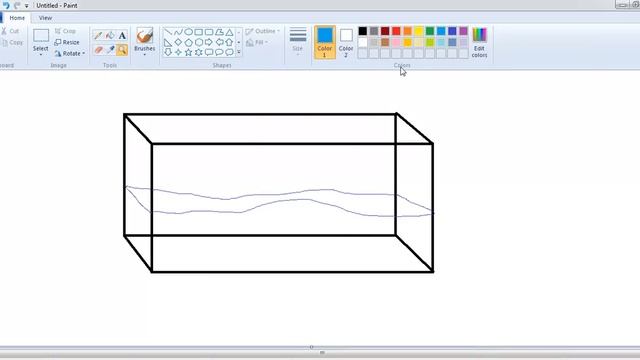
Task: Pick the Oval callout shape
Action: (219, 52)
